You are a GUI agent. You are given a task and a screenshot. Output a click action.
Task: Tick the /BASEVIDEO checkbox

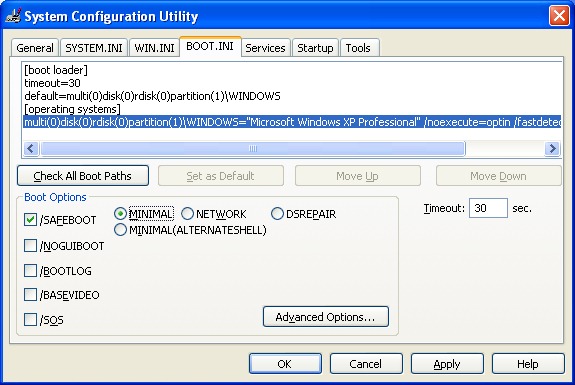(30, 294)
